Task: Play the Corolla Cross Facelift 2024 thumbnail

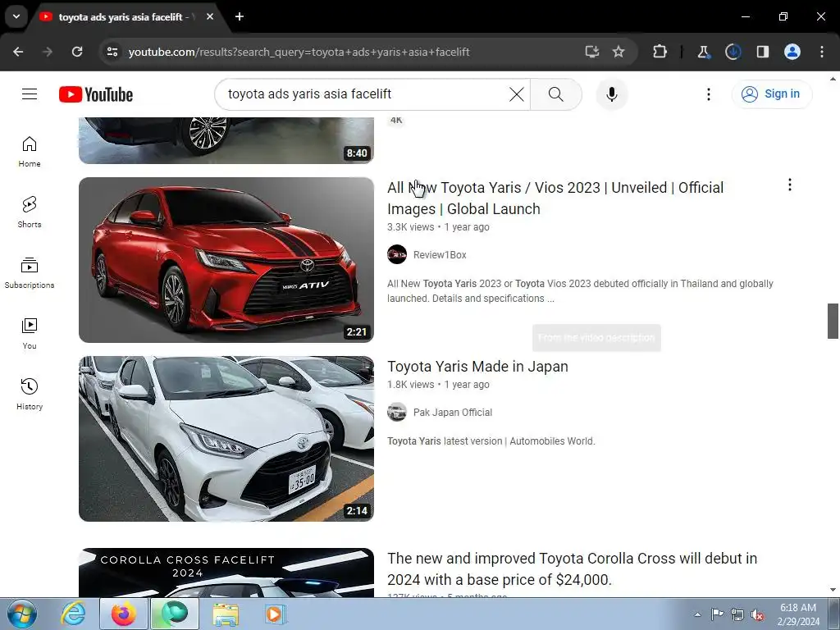Action: point(226,572)
